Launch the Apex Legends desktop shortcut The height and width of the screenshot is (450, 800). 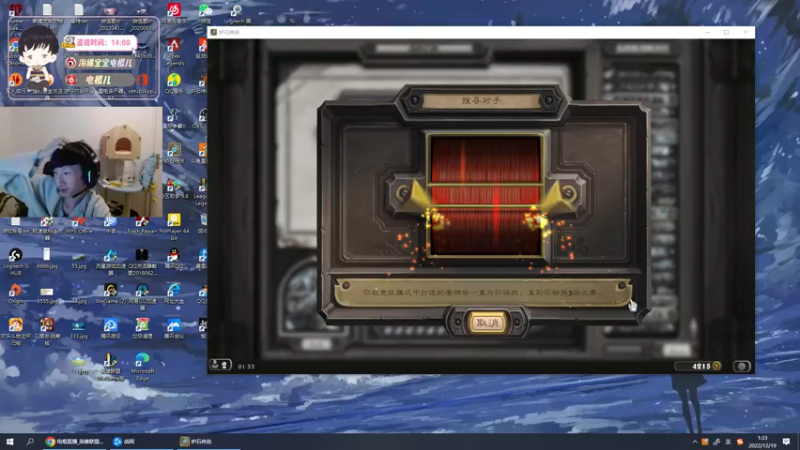(174, 52)
